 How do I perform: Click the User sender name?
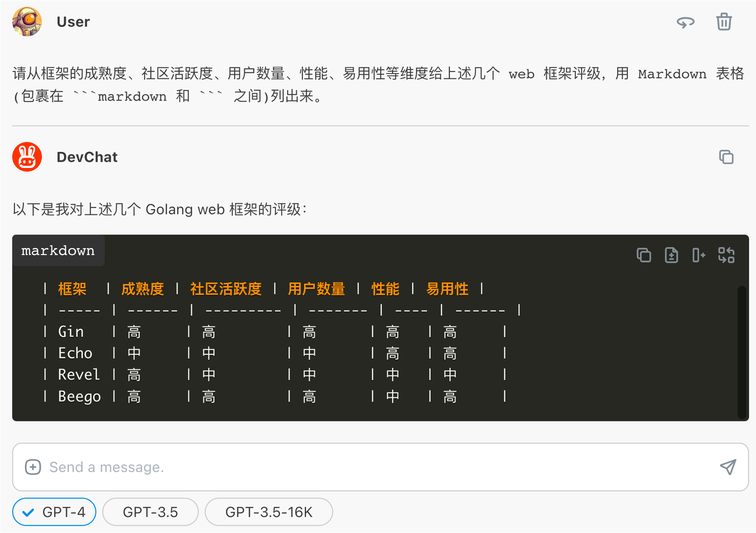(73, 22)
